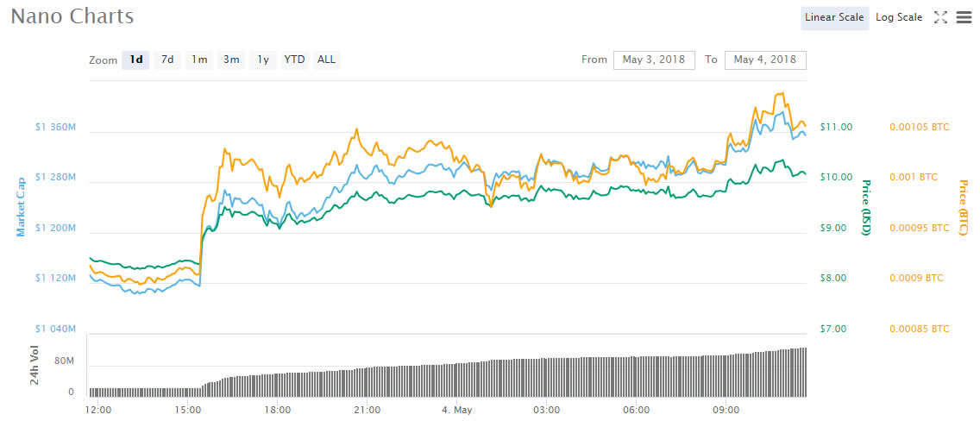Screen dimensions: 980x427
Task: Click the Price (BTC) axis label
Action: 964,207
